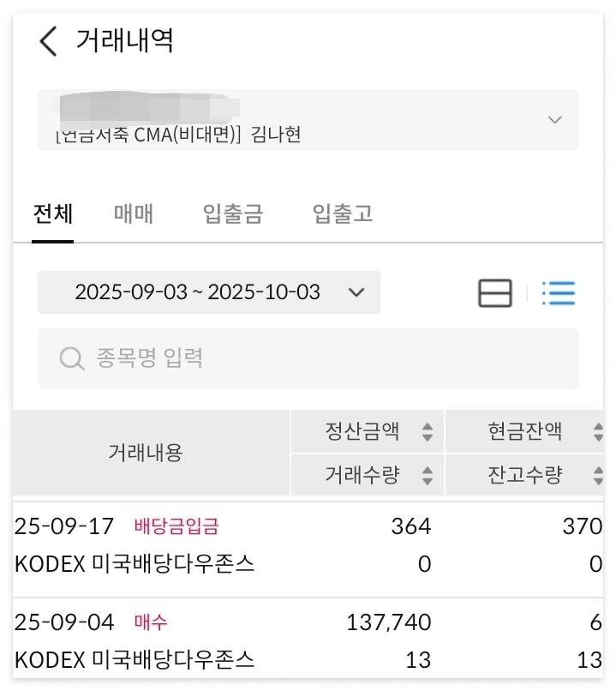The width and height of the screenshot is (616, 691).
Task: Switch to list view layout icon
Action: 559,293
